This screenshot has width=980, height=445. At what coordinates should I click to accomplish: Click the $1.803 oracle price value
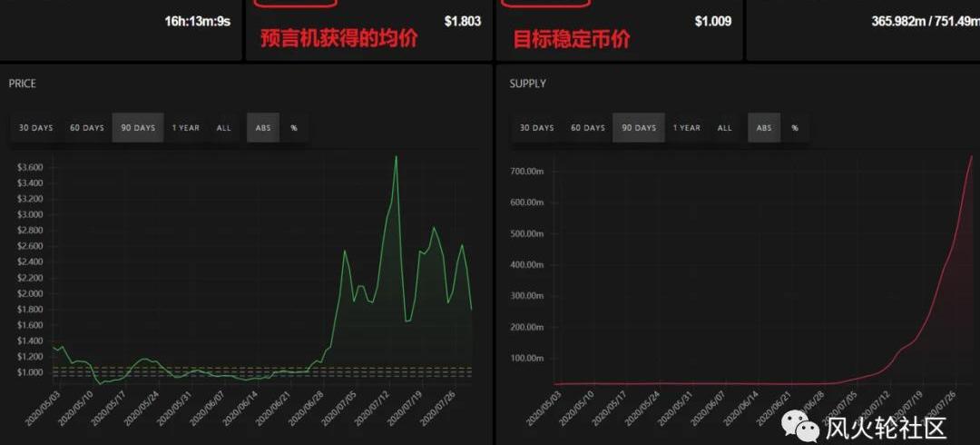coord(463,21)
